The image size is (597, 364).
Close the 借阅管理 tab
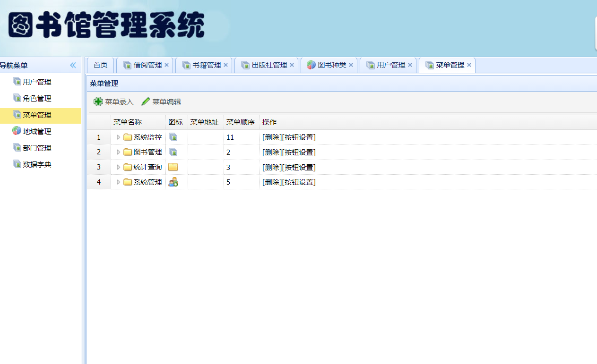point(166,65)
